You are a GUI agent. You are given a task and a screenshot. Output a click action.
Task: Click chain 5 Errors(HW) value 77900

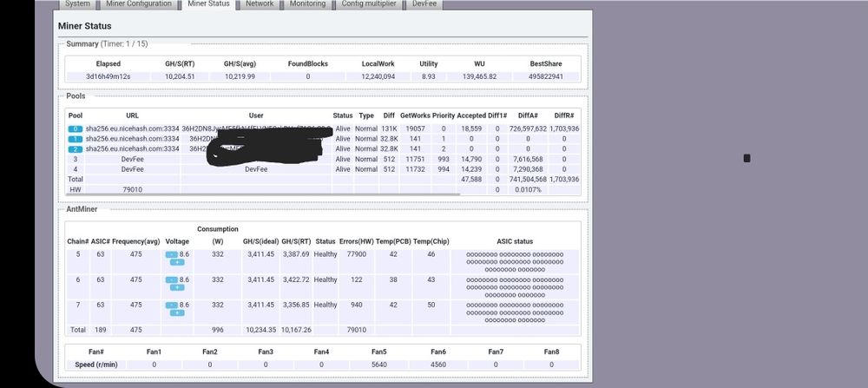click(x=357, y=254)
